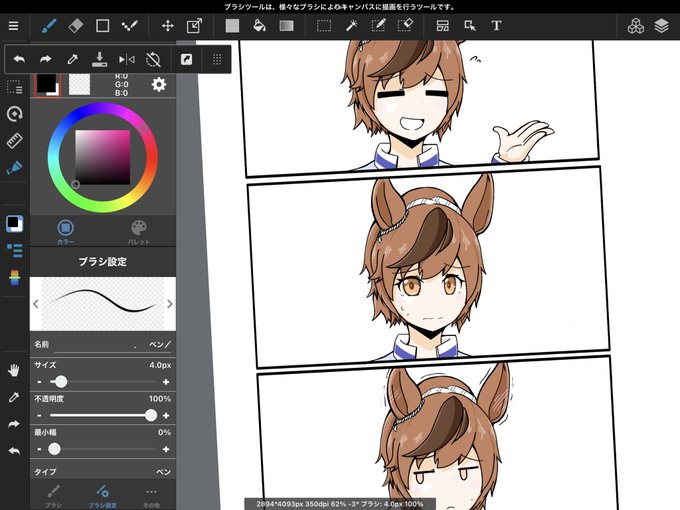Click the 最小幅 slider track
This screenshot has width=680, height=510.
pyautogui.click(x=103, y=449)
